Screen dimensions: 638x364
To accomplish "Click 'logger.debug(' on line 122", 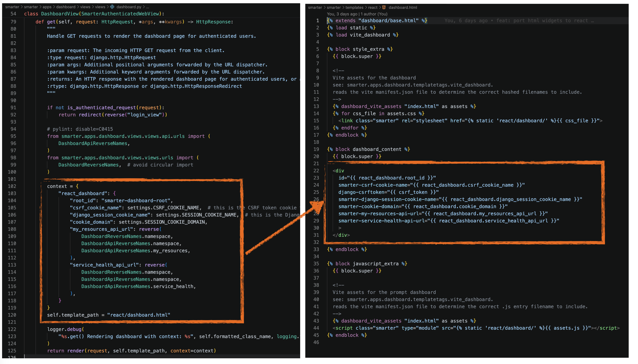I will pyautogui.click(x=66, y=329).
